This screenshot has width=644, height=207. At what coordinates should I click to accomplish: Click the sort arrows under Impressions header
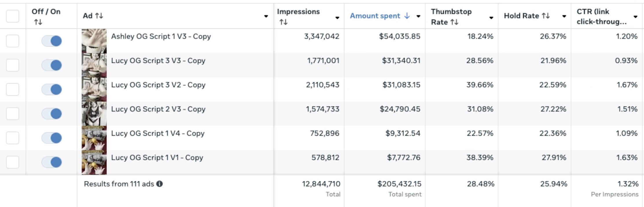[283, 22]
